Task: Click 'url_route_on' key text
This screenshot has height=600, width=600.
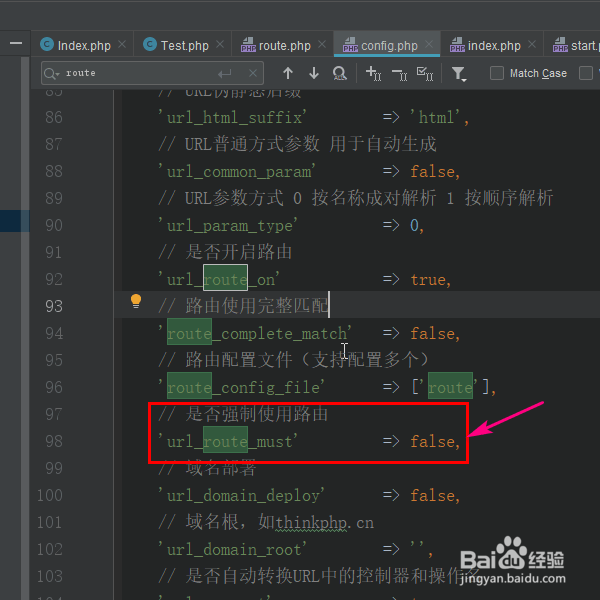Action: tap(220, 280)
